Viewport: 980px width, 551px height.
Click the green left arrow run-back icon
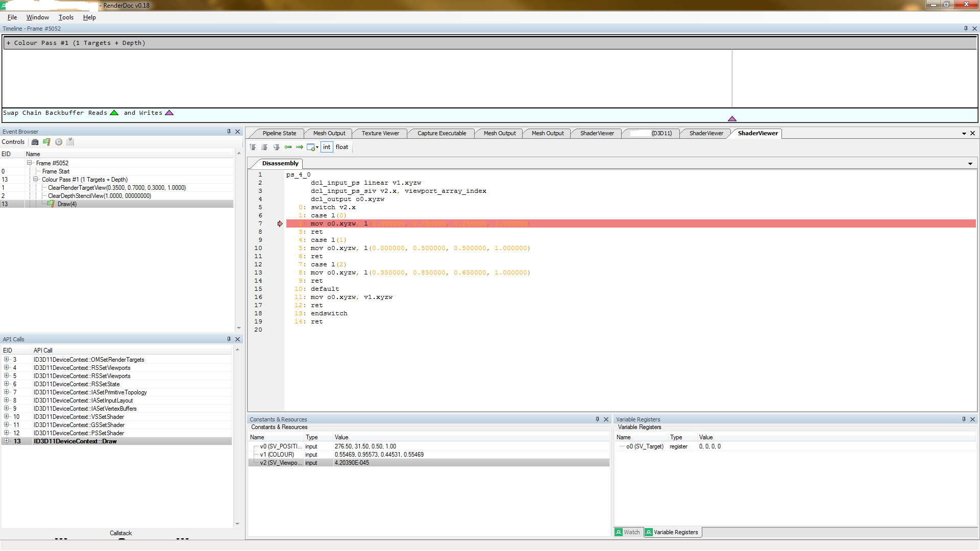click(x=288, y=147)
